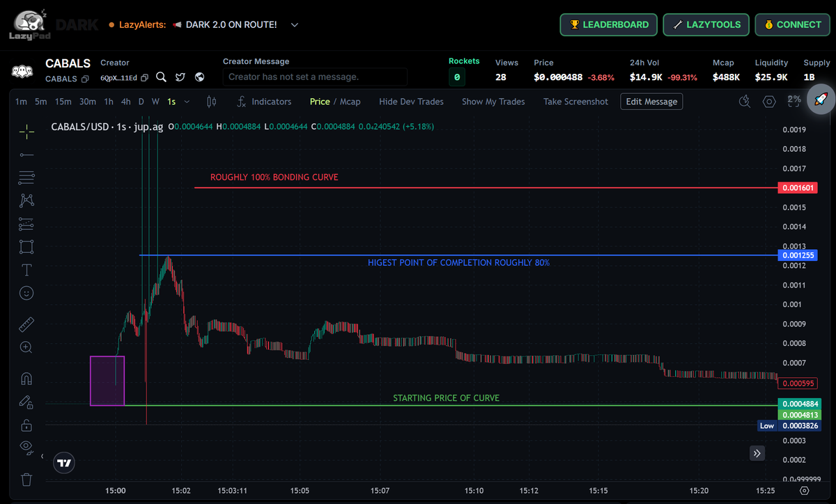The image size is (836, 504).
Task: Open the forecasting and measurement tools
Action: point(26,223)
